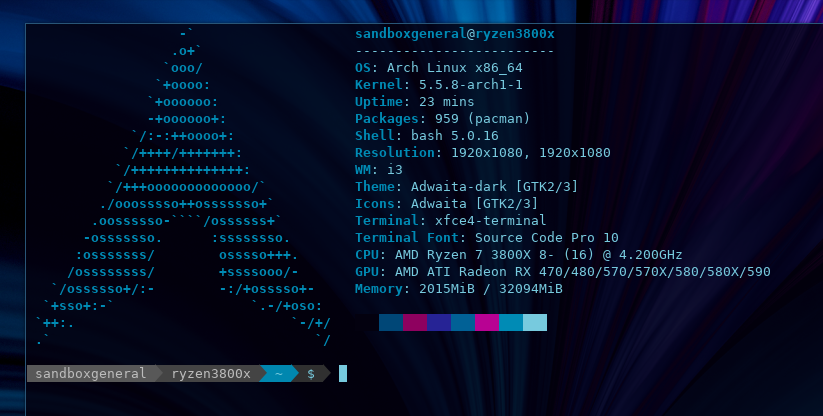Screen dimensions: 823x416
Task: Click the 'Terminal Font: Source Code Pro 10' line
Action: click(487, 238)
